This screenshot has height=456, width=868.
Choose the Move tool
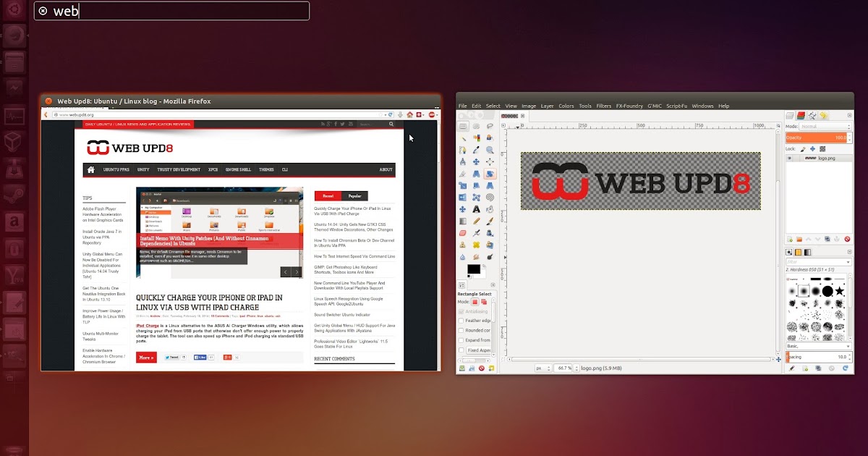(x=477, y=161)
